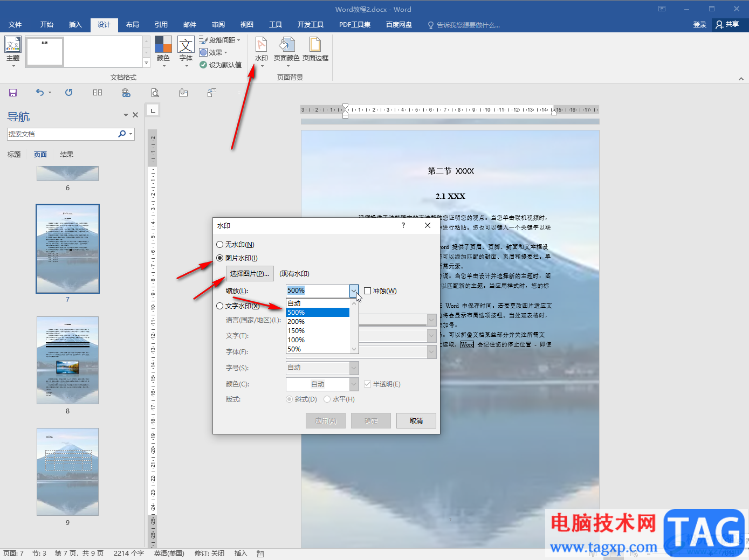
Task: Click the 页面颜色 page color icon
Action: [286, 51]
